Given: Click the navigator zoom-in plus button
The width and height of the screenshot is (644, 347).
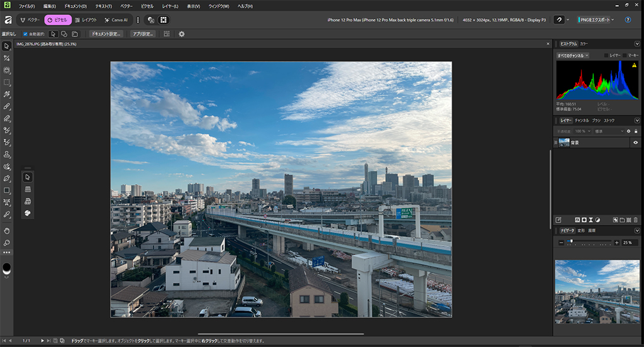Looking at the screenshot, I should point(616,243).
